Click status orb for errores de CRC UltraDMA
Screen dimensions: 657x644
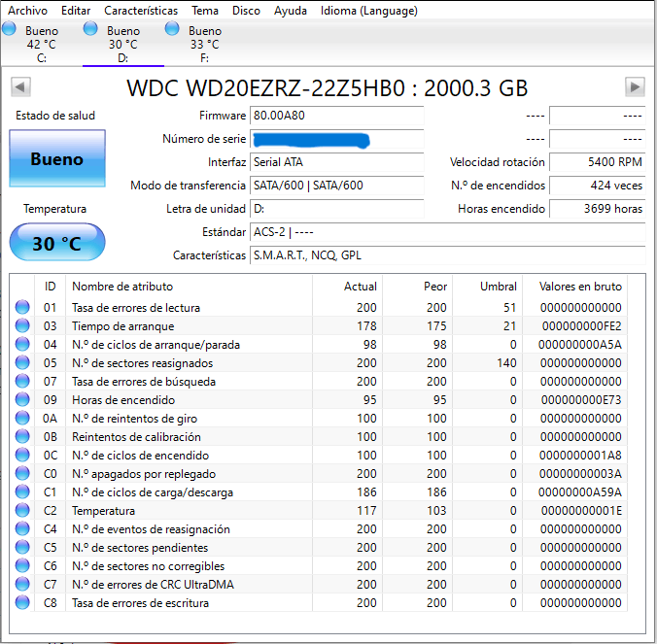[22, 584]
